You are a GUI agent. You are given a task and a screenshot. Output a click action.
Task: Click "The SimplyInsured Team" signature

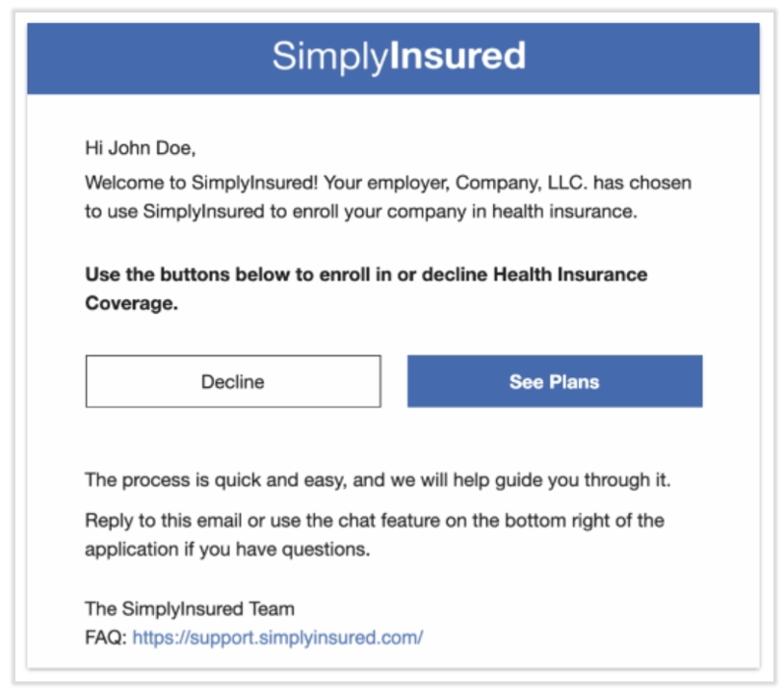(190, 608)
